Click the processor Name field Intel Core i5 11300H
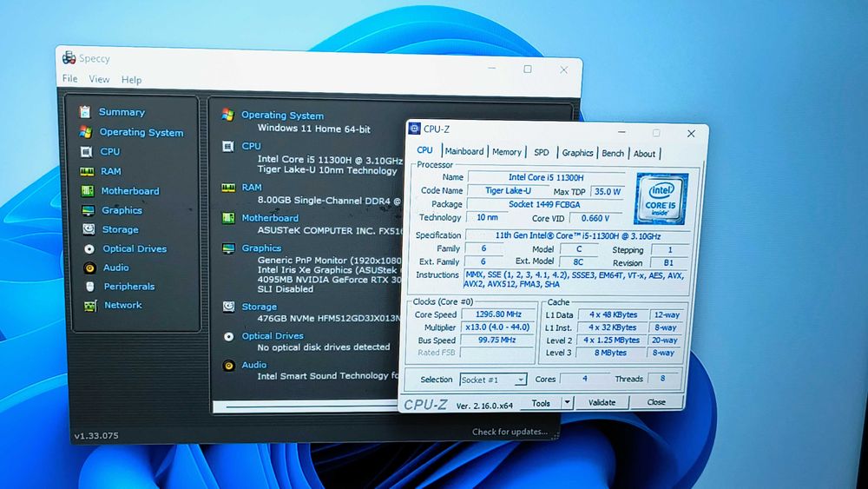This screenshot has height=489, width=868. pyautogui.click(x=546, y=178)
